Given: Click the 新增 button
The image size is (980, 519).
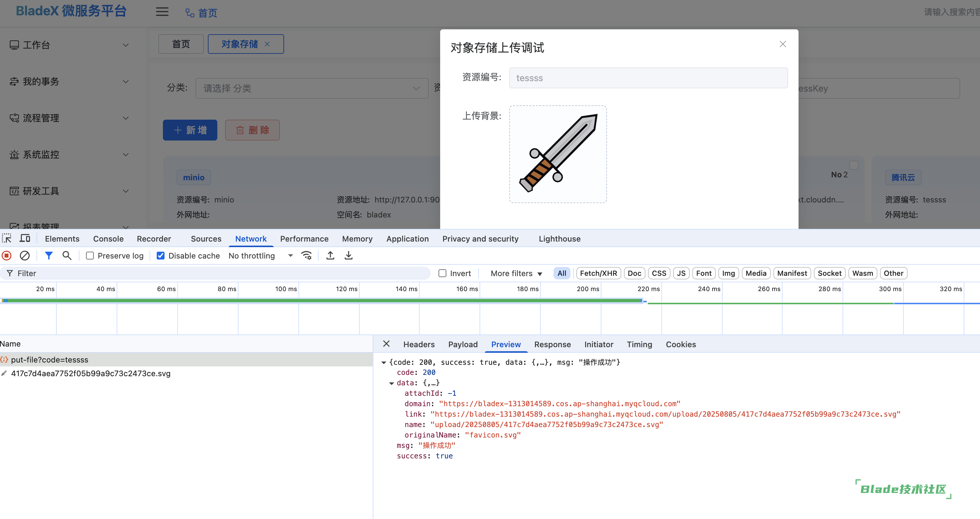Looking at the screenshot, I should click(x=190, y=130).
